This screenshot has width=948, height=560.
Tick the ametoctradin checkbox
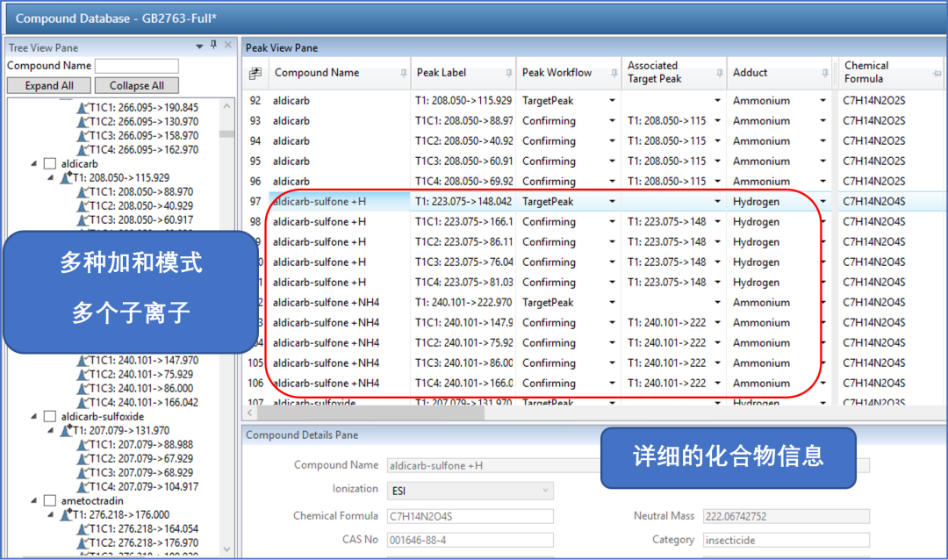click(x=50, y=501)
